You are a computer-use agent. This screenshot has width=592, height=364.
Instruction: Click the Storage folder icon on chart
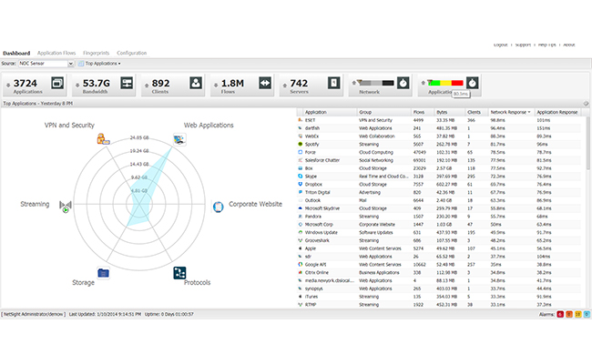[103, 272]
